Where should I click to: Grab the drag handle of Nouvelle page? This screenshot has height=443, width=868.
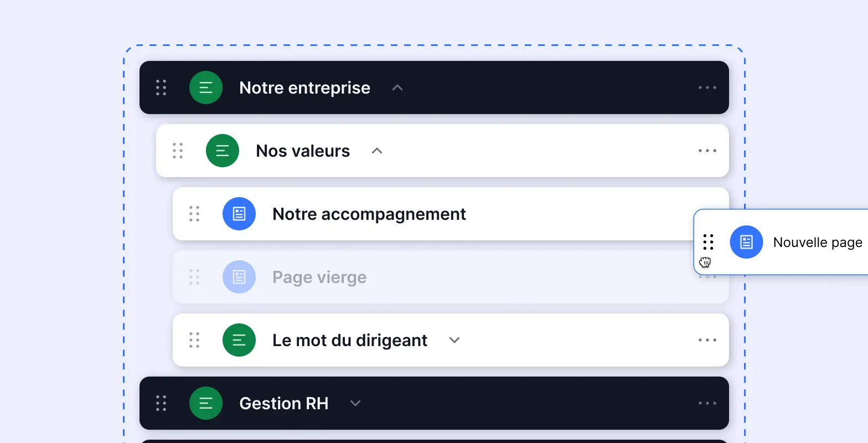click(708, 242)
